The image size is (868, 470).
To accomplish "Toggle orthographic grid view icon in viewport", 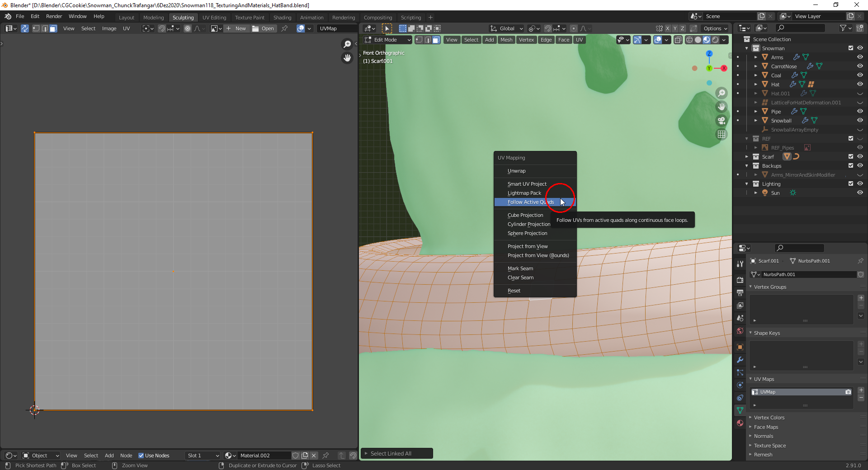I will pos(722,134).
